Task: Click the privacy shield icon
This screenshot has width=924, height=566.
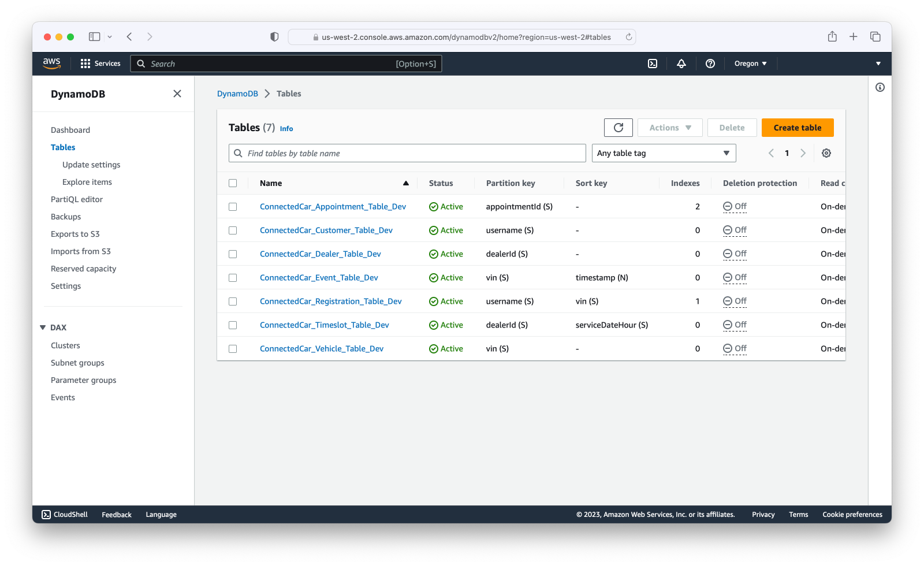Action: tap(274, 36)
